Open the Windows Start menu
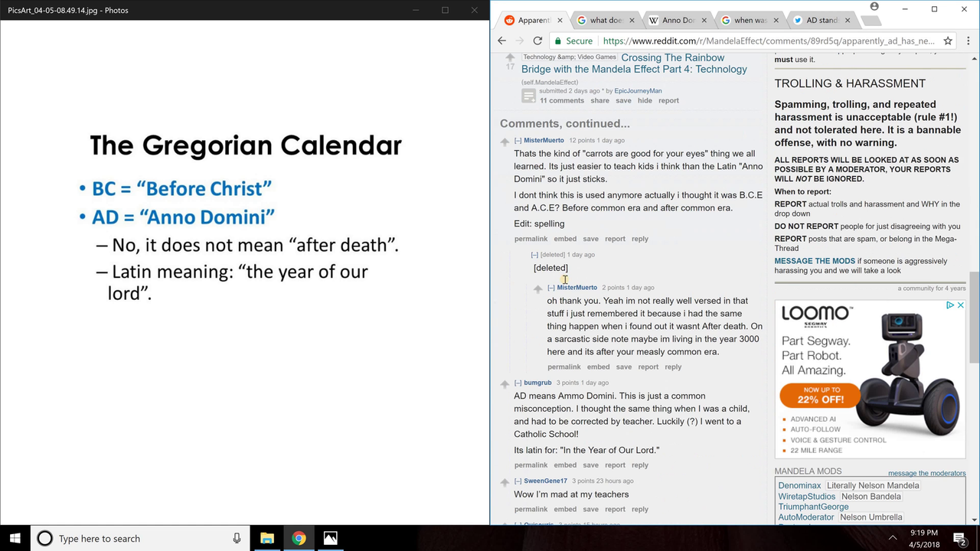The height and width of the screenshot is (551, 980). pos(15,538)
